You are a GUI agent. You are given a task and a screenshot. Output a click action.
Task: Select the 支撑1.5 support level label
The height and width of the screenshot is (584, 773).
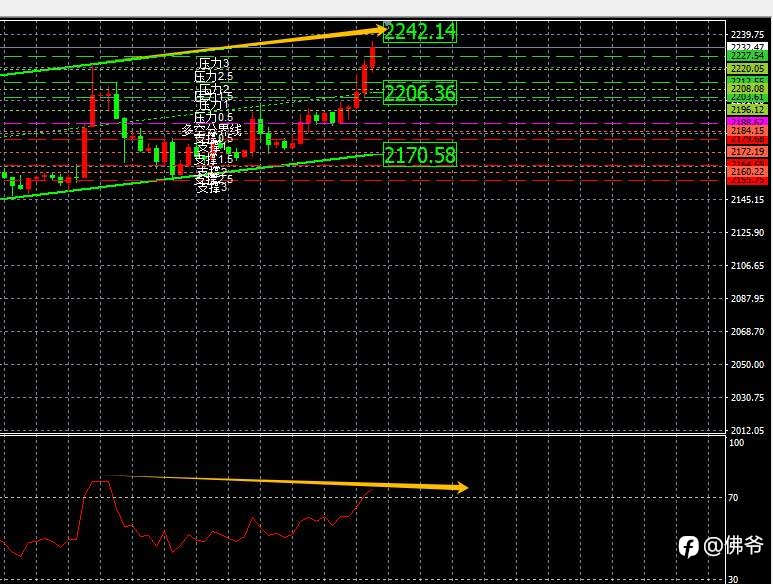pos(213,159)
